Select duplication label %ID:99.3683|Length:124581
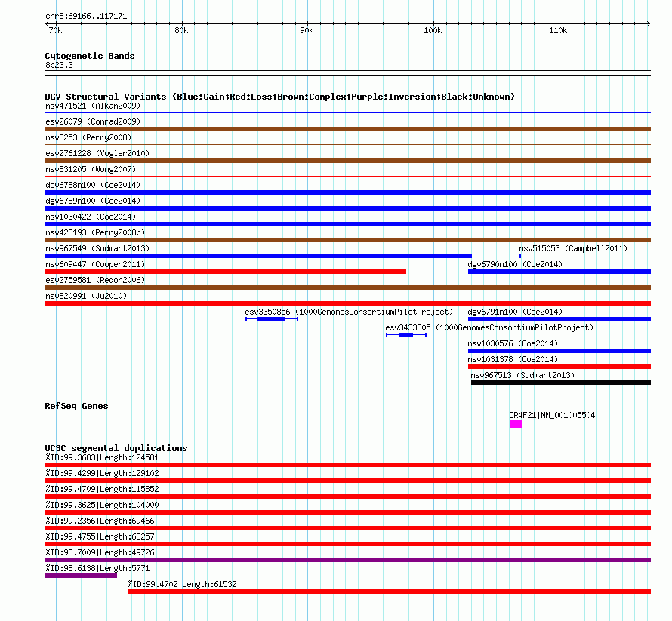The width and height of the screenshot is (672, 621). pos(102,457)
